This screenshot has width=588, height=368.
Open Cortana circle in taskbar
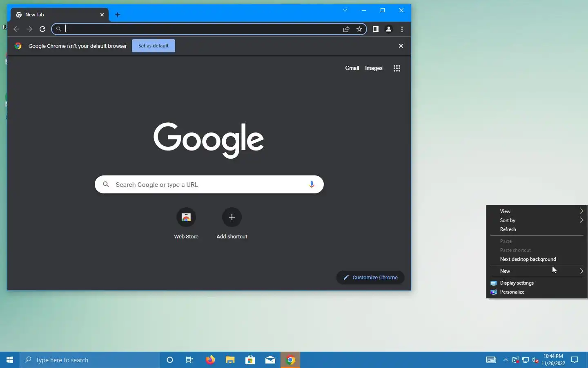(x=170, y=360)
